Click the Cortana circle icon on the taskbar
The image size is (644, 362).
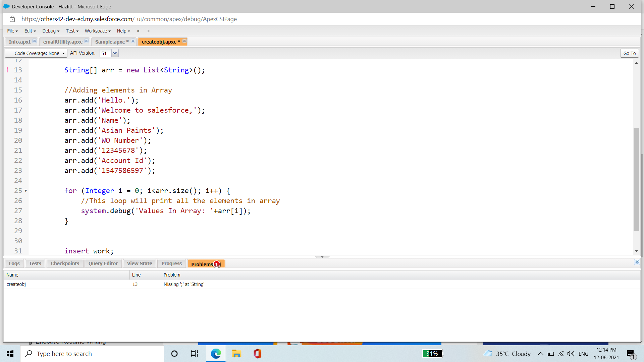pos(174,354)
